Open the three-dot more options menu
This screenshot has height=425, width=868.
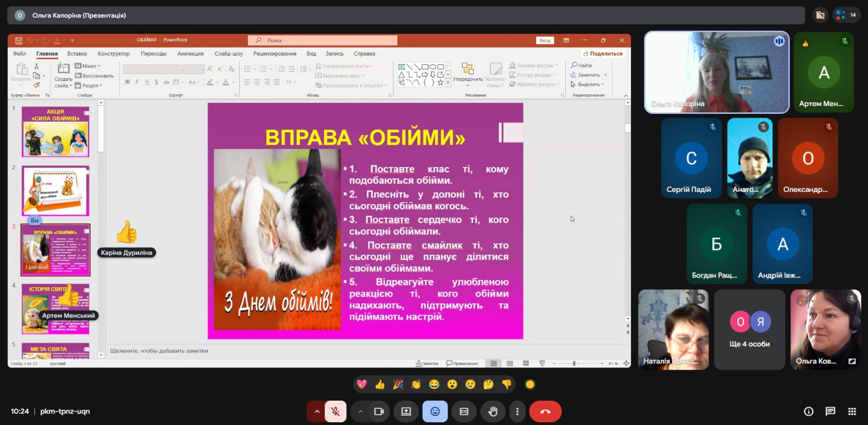click(517, 411)
